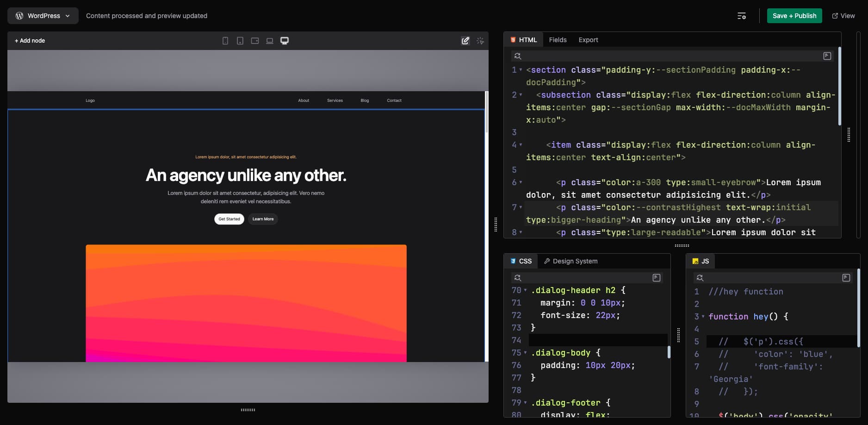868x425 pixels.
Task: Fold the .dialog-footer rule at line 79
Action: [525, 403]
